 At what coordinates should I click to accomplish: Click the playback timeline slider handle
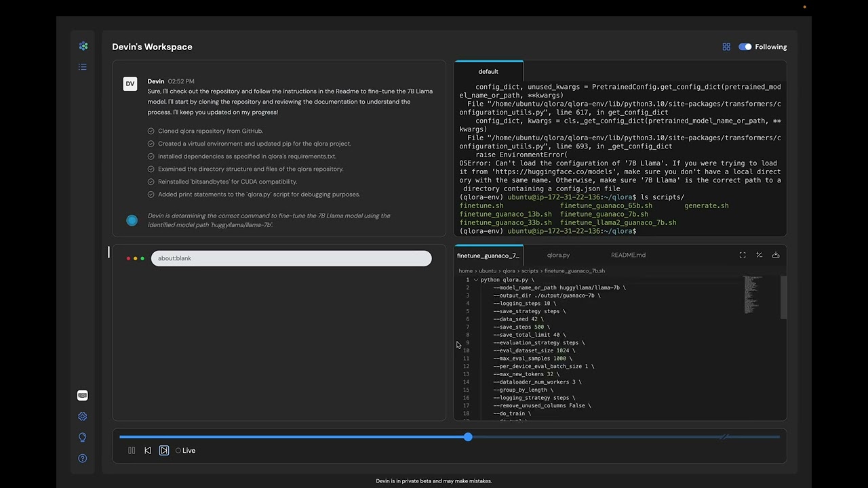468,437
